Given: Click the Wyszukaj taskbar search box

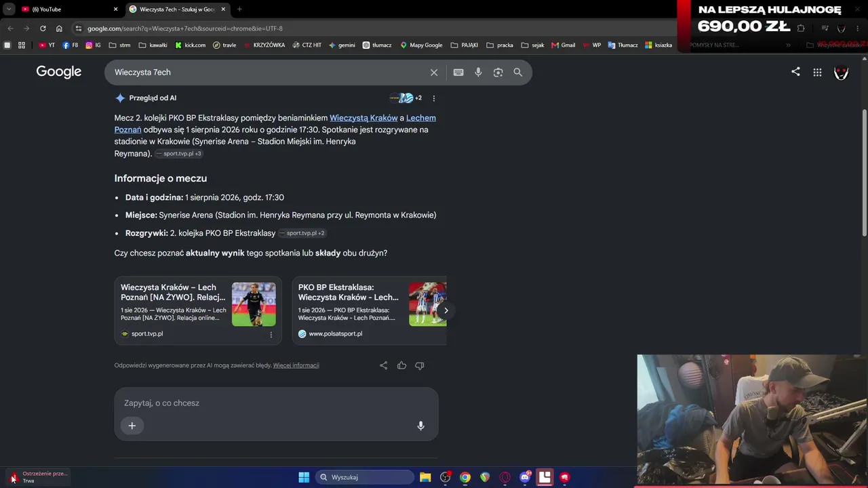Looking at the screenshot, I should 365,477.
